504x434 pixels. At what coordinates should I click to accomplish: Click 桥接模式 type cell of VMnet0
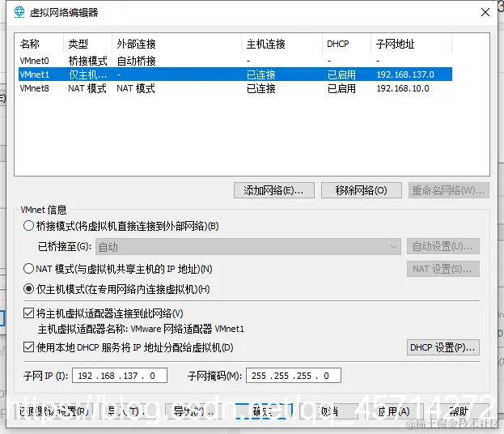point(87,61)
